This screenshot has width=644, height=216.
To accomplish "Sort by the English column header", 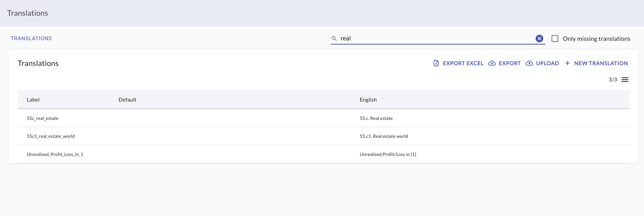I will point(368,100).
